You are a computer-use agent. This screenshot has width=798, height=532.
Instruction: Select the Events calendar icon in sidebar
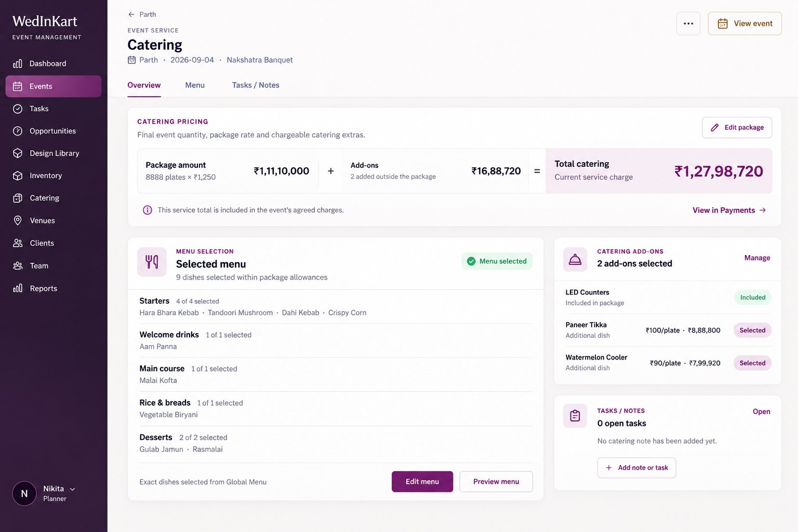click(18, 86)
